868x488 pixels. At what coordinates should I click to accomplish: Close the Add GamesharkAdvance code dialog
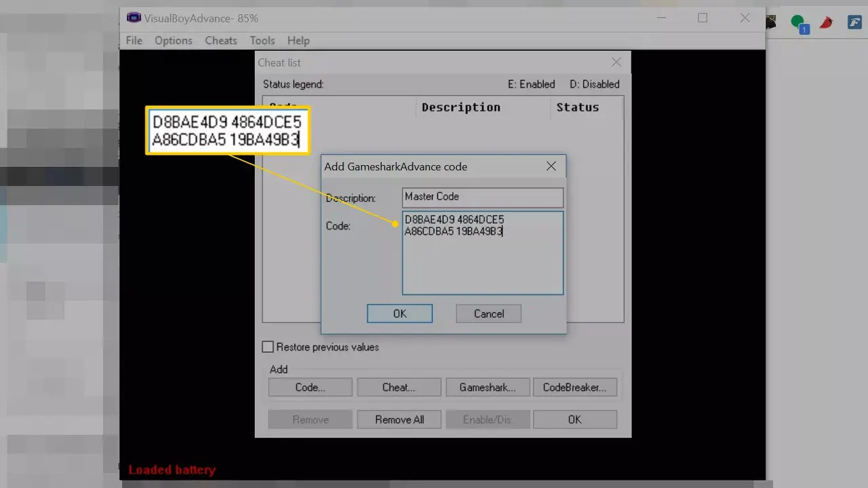pyautogui.click(x=551, y=166)
